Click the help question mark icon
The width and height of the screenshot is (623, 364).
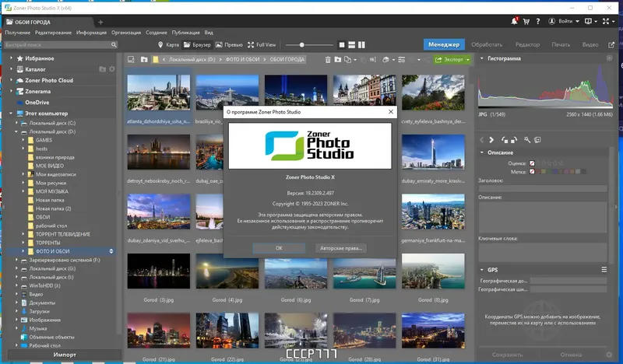coord(537,22)
